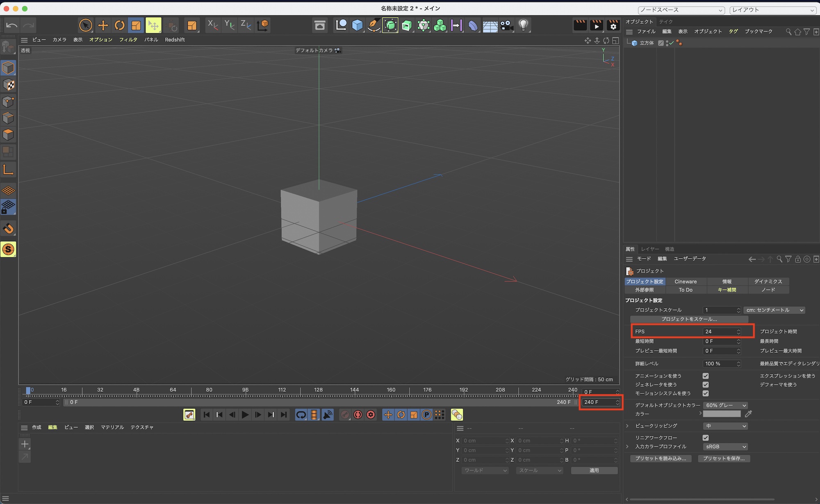Image resolution: width=820 pixels, height=504 pixels.
Task: Uncheck アニメーションを使う checkbox
Action: click(705, 376)
